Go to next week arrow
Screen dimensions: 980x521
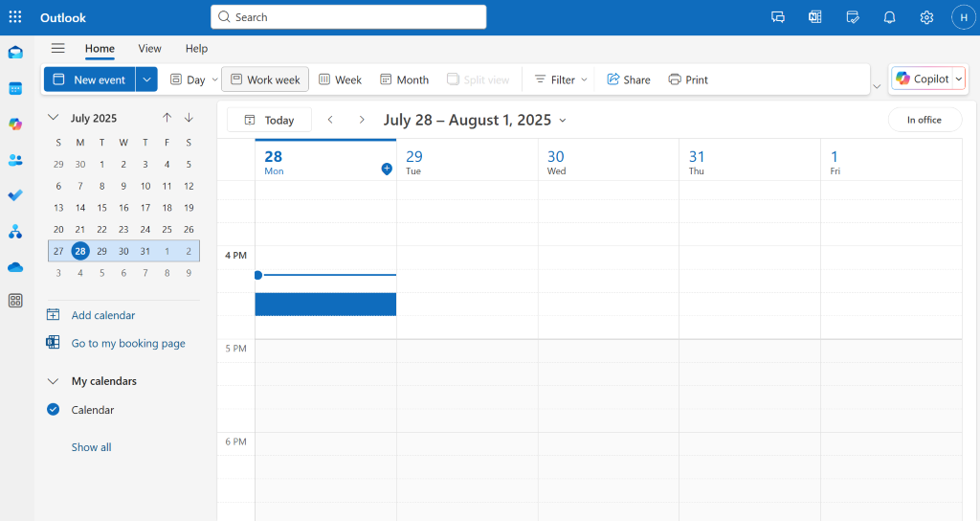coord(361,120)
